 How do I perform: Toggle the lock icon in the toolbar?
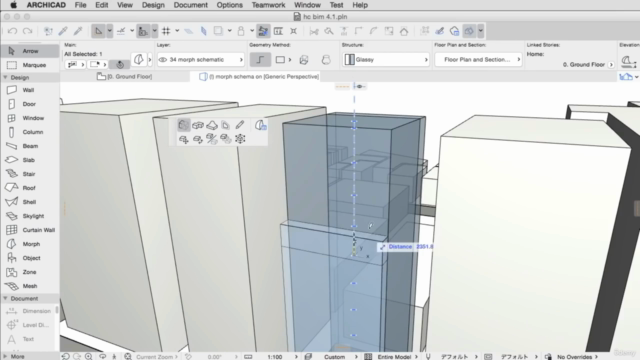click(241, 31)
